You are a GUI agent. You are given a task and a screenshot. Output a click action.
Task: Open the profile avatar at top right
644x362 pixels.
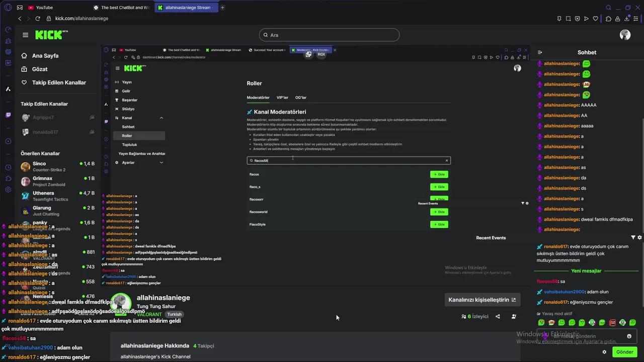click(625, 35)
